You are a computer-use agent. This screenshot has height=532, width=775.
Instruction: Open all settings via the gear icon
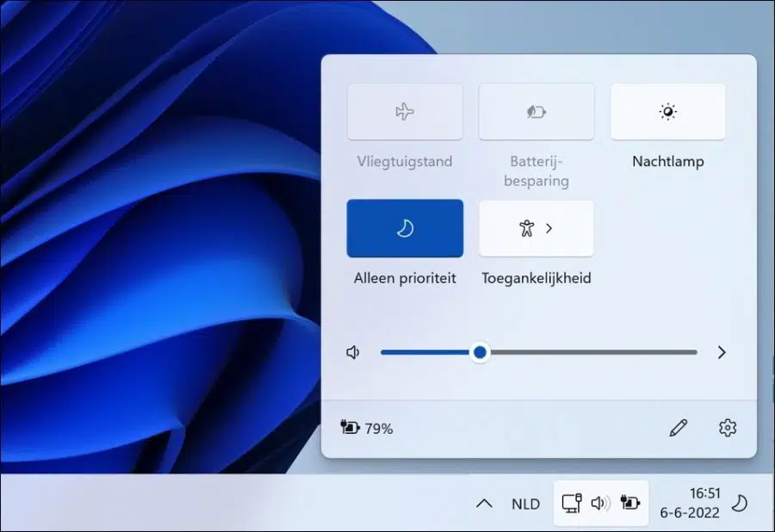point(728,428)
